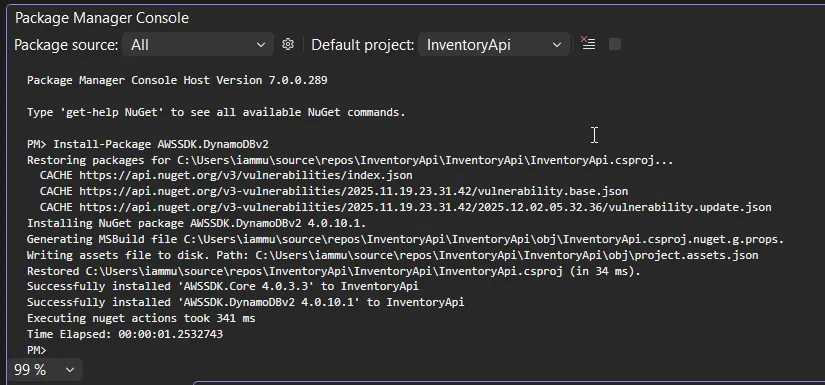Click the stop command execution button
The width and height of the screenshot is (825, 385).
[615, 44]
